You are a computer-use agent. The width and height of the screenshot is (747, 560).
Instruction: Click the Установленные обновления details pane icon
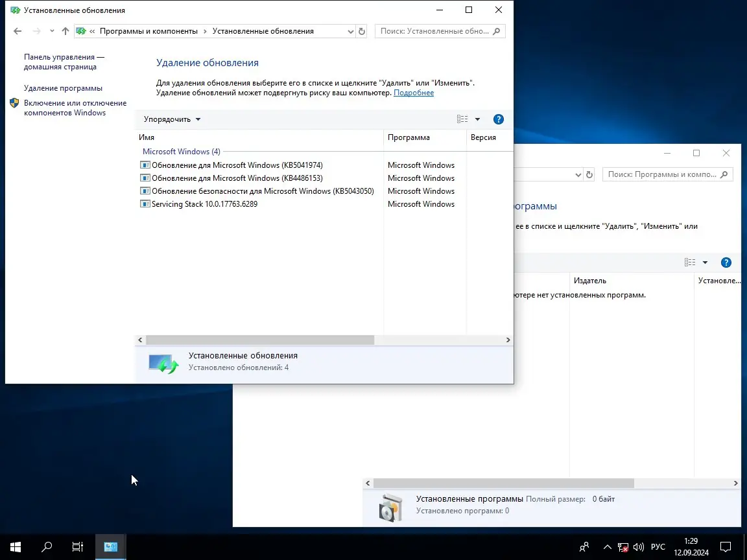[x=163, y=364]
